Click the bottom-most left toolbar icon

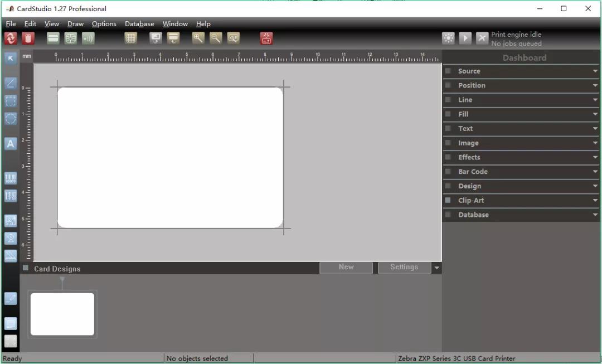11,341
